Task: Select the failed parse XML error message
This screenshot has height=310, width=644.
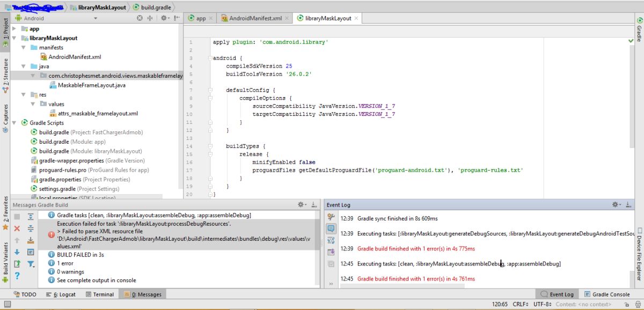Action: click(x=179, y=234)
